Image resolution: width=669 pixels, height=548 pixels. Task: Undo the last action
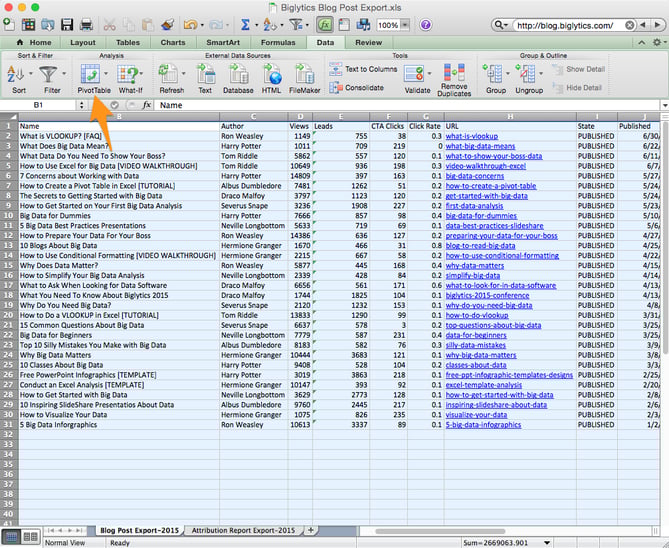tap(190, 25)
